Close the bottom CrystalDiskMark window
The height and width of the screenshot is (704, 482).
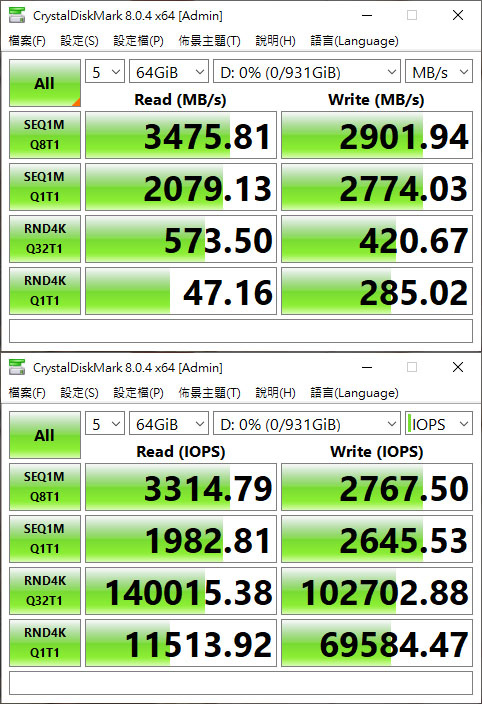click(x=458, y=367)
